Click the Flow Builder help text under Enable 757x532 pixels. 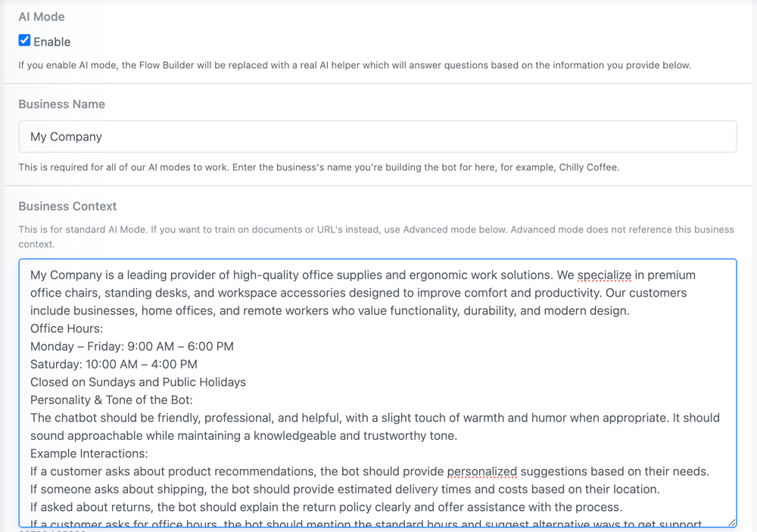click(355, 65)
